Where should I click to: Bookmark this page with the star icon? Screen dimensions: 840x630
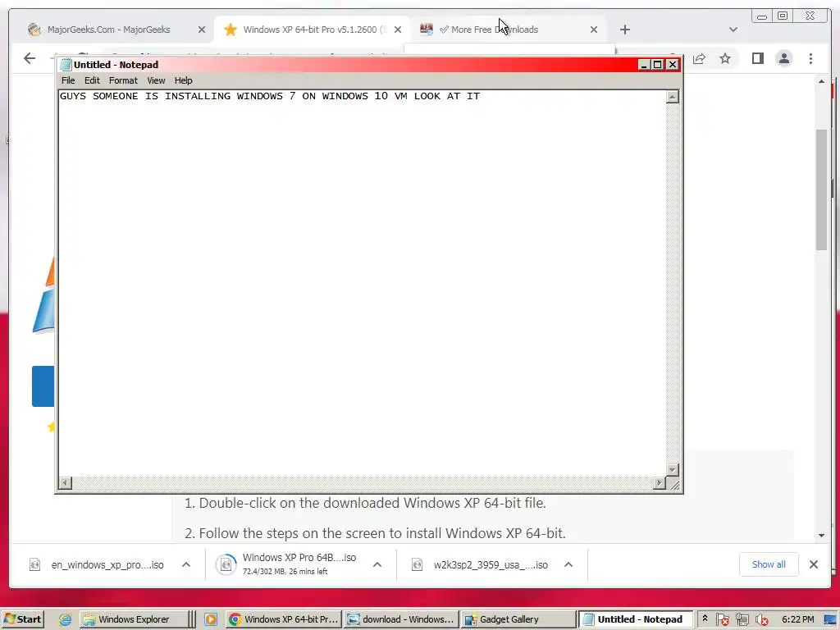coord(725,58)
